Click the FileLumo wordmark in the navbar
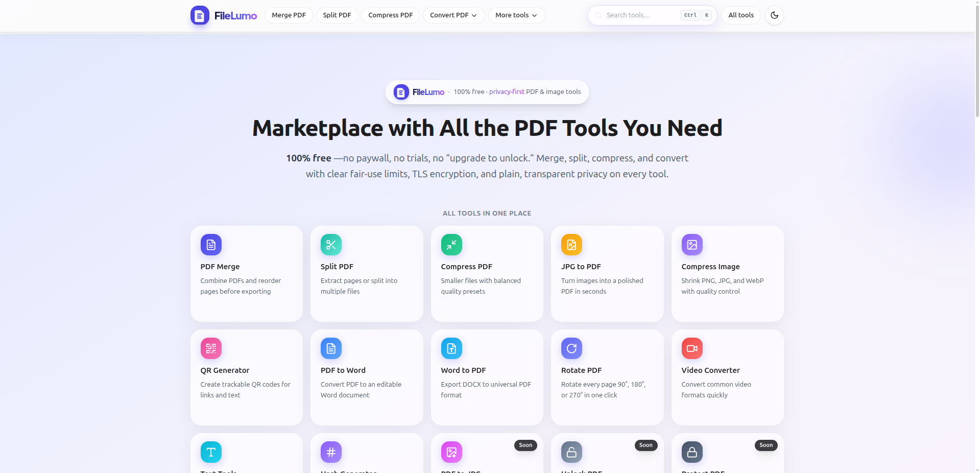980x473 pixels. [x=235, y=16]
